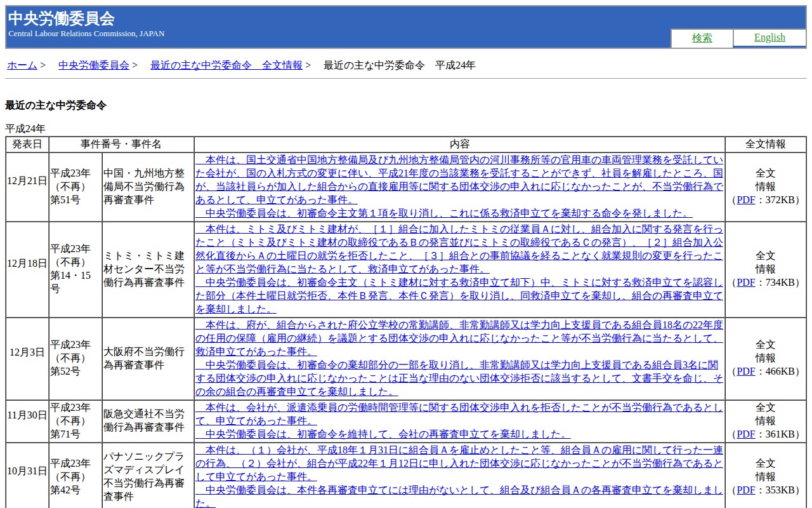Open the 阪急交通社 case summary link
Image resolution: width=812 pixels, height=508 pixels.
(x=459, y=421)
